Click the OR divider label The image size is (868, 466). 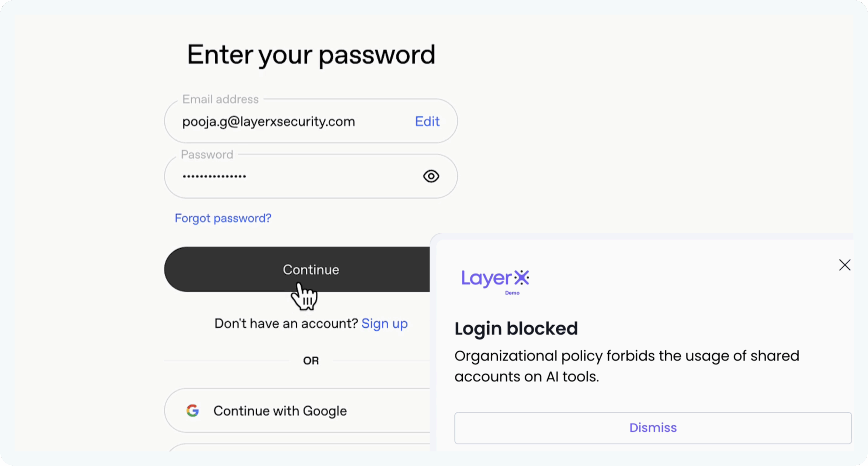311,361
